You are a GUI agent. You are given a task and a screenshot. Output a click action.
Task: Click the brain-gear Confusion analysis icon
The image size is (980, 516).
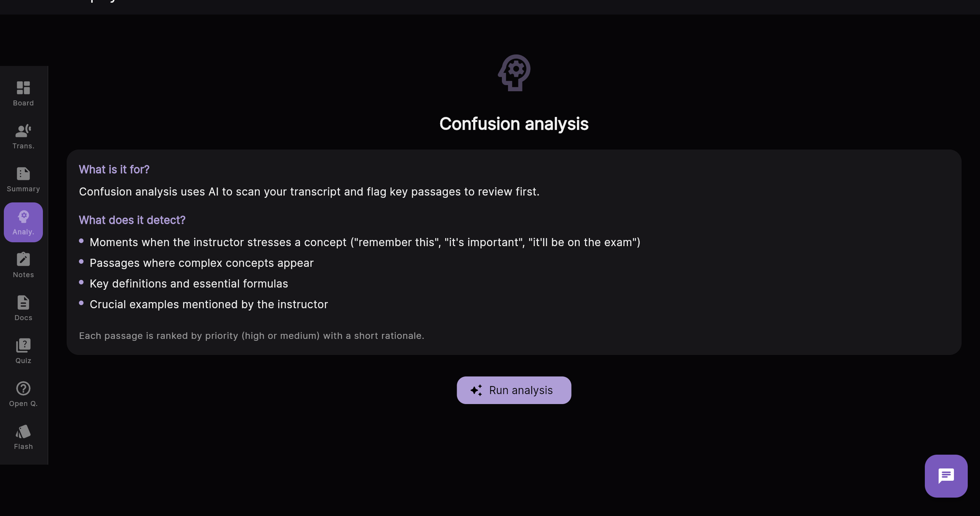click(513, 73)
